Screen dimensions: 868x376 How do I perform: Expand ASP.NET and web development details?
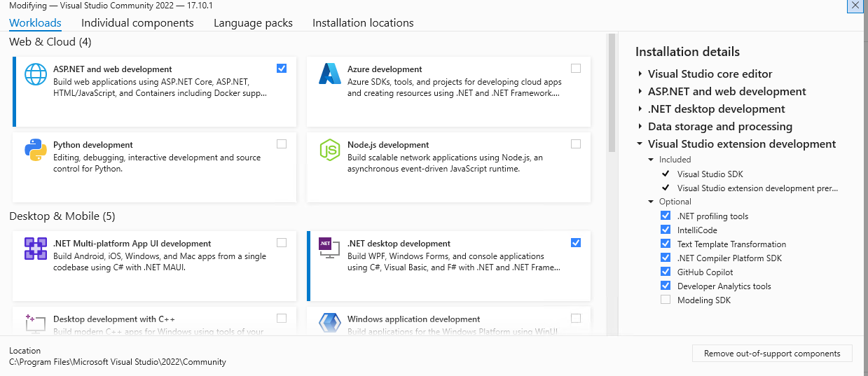click(640, 91)
